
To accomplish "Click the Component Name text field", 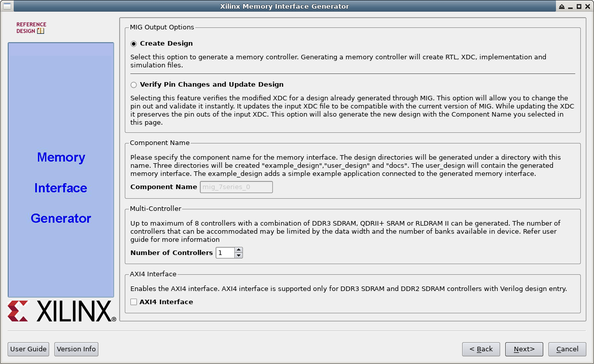I will pyautogui.click(x=236, y=187).
